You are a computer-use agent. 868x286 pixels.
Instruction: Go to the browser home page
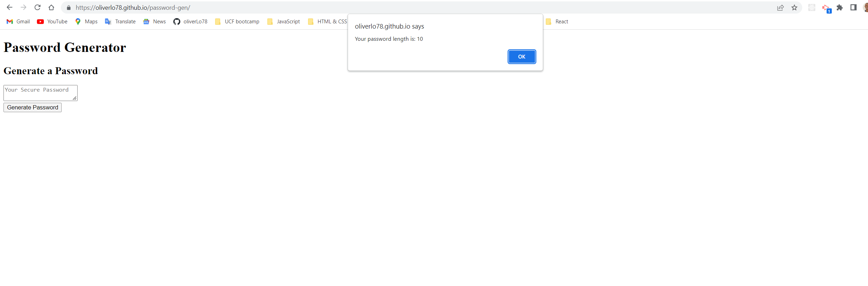coord(52,7)
